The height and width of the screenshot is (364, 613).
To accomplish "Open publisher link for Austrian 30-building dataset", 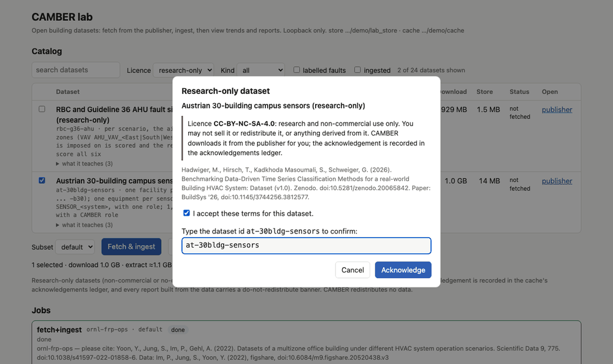I will (557, 181).
